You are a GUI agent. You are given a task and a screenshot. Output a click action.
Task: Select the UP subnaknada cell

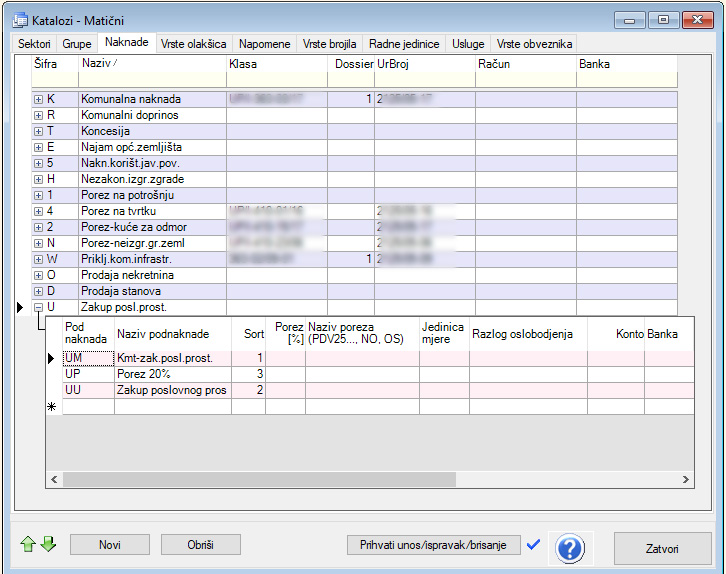(x=88, y=374)
